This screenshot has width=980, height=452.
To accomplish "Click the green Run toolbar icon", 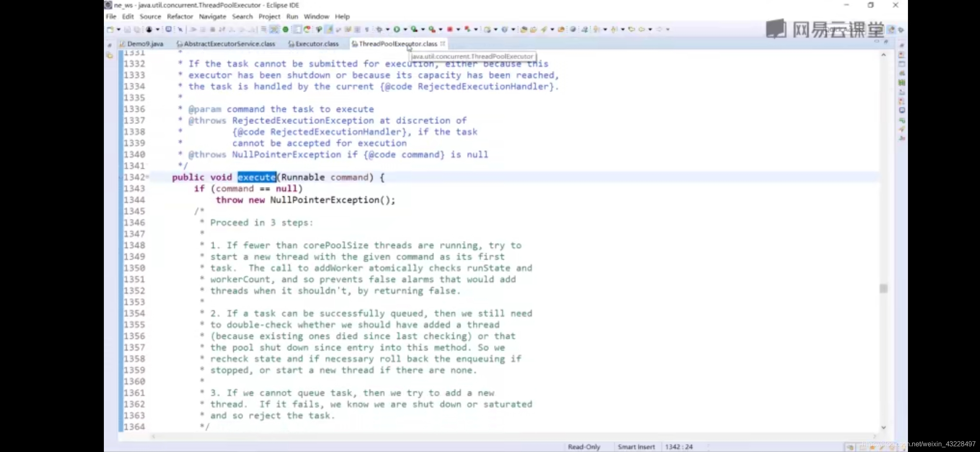I will pos(397,29).
